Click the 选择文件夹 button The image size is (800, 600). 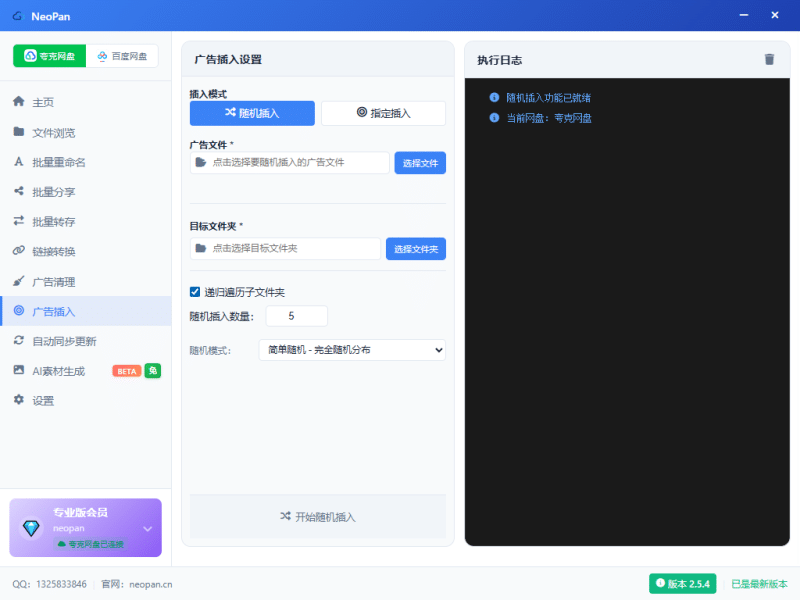coord(416,249)
